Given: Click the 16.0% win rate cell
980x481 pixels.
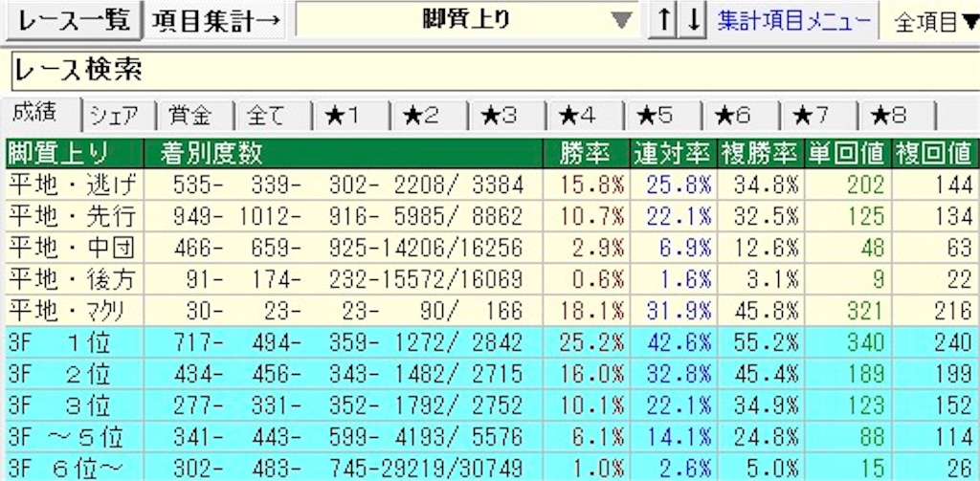Looking at the screenshot, I should click(x=585, y=374).
